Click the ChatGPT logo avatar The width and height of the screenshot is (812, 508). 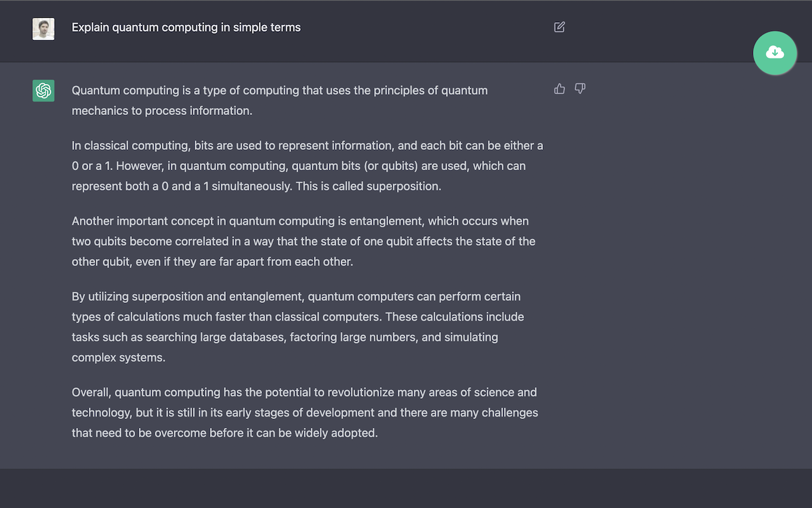[x=43, y=91]
